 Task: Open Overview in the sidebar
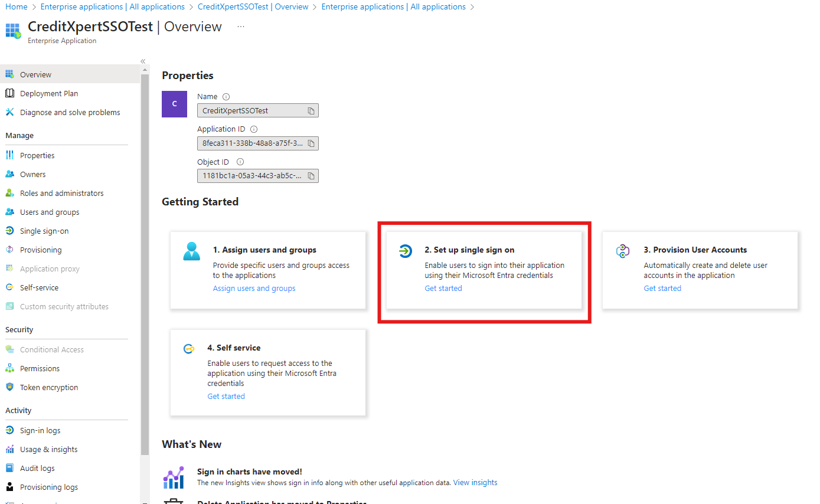(70, 74)
